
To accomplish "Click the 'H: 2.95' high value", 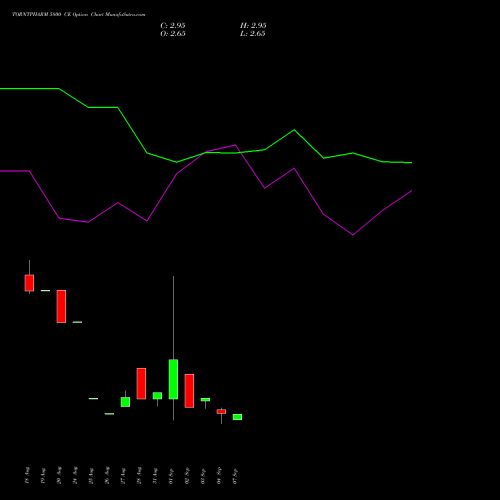I will (x=253, y=26).
